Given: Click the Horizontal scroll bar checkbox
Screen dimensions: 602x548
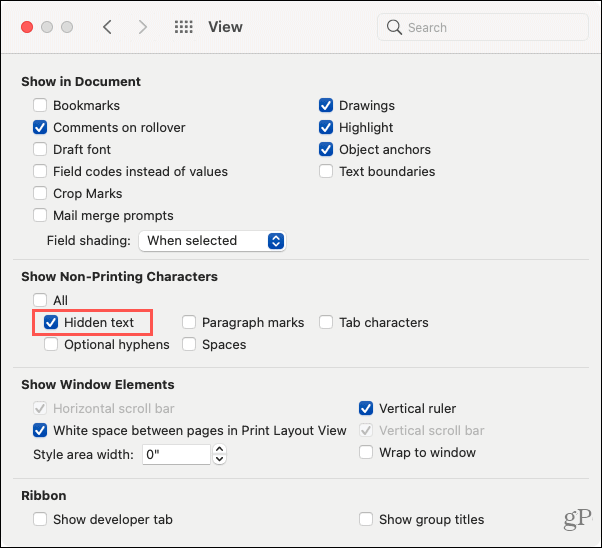Looking at the screenshot, I should pos(40,408).
